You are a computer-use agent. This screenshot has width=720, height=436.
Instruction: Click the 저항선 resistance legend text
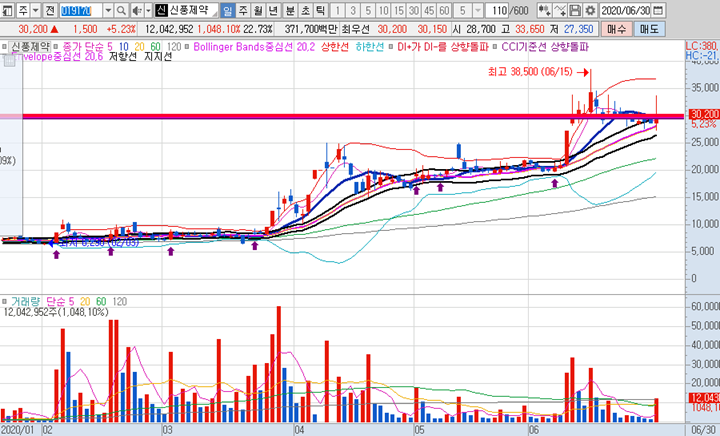123,57
